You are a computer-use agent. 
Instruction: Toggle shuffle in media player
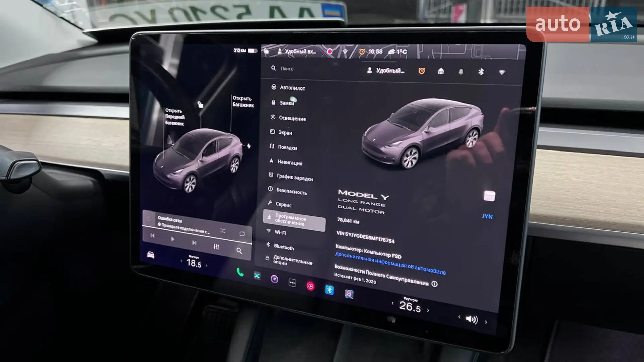point(223,231)
